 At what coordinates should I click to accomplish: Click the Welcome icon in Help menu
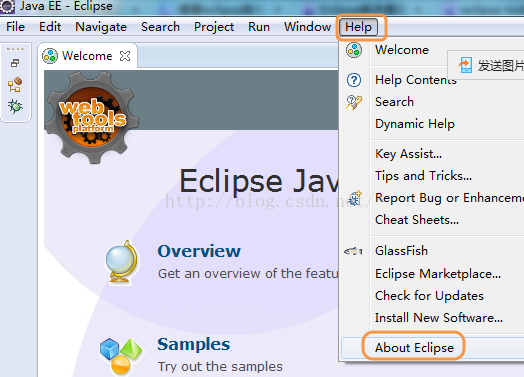pos(354,50)
